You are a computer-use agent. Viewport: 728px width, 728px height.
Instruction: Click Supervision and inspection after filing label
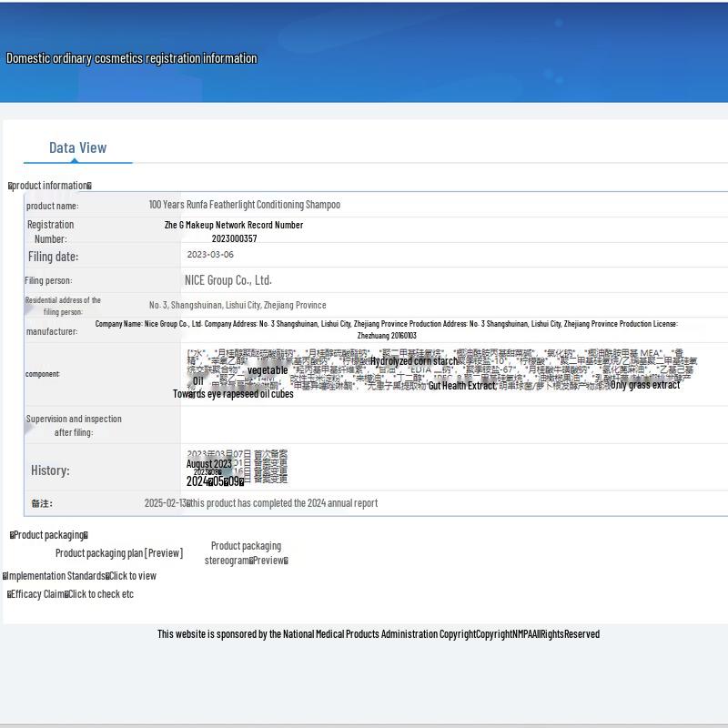pyautogui.click(x=74, y=425)
